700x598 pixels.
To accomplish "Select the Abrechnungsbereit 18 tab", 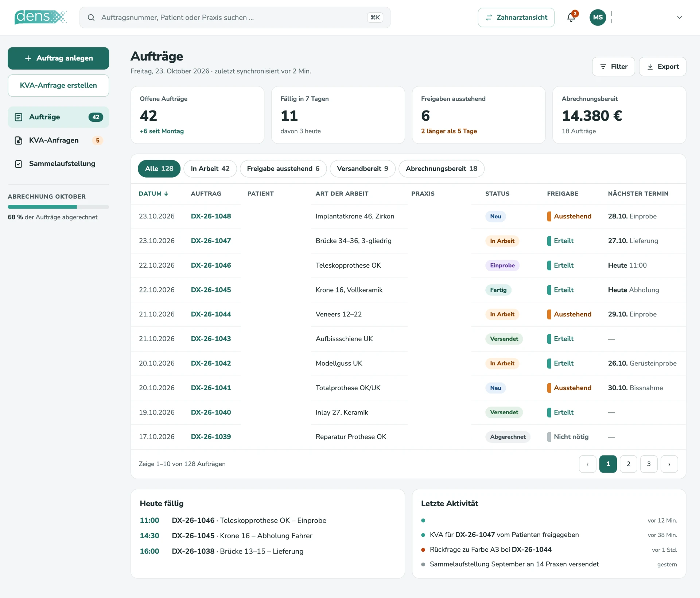I will pyautogui.click(x=441, y=169).
